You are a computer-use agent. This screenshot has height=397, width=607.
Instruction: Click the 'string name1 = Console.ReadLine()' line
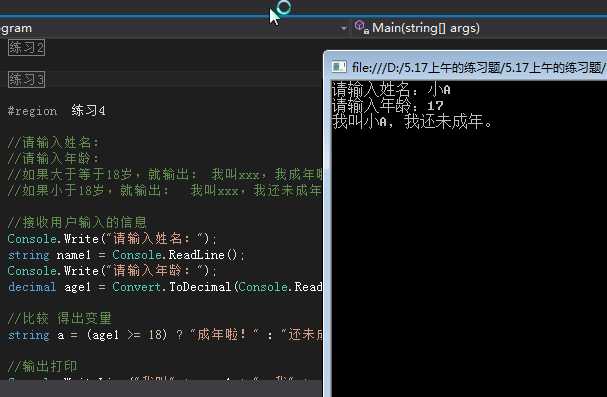click(x=126, y=255)
